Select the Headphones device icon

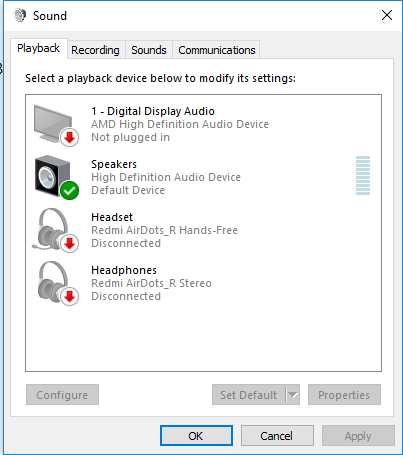pos(57,283)
